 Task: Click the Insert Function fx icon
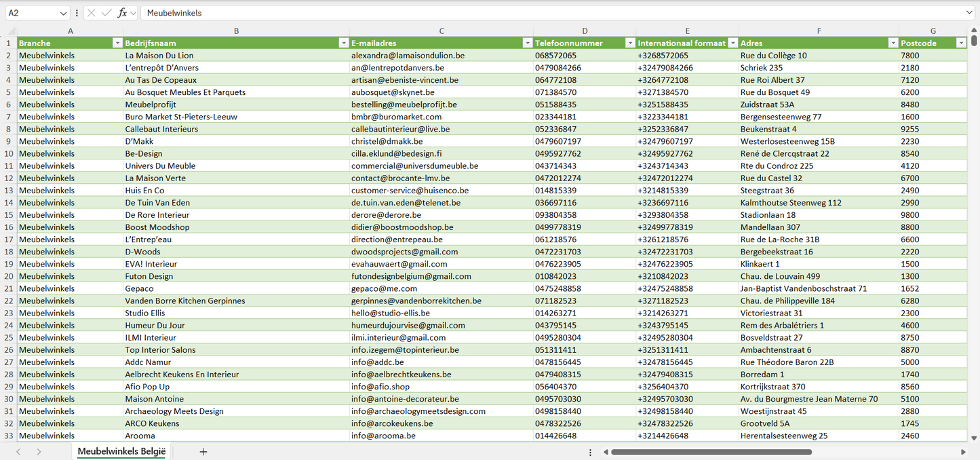tap(122, 13)
